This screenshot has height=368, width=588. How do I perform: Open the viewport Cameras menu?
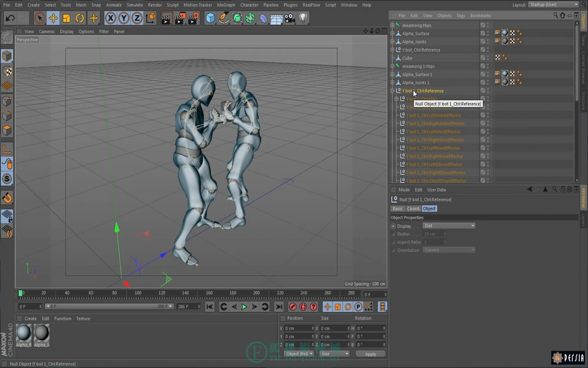coord(47,32)
